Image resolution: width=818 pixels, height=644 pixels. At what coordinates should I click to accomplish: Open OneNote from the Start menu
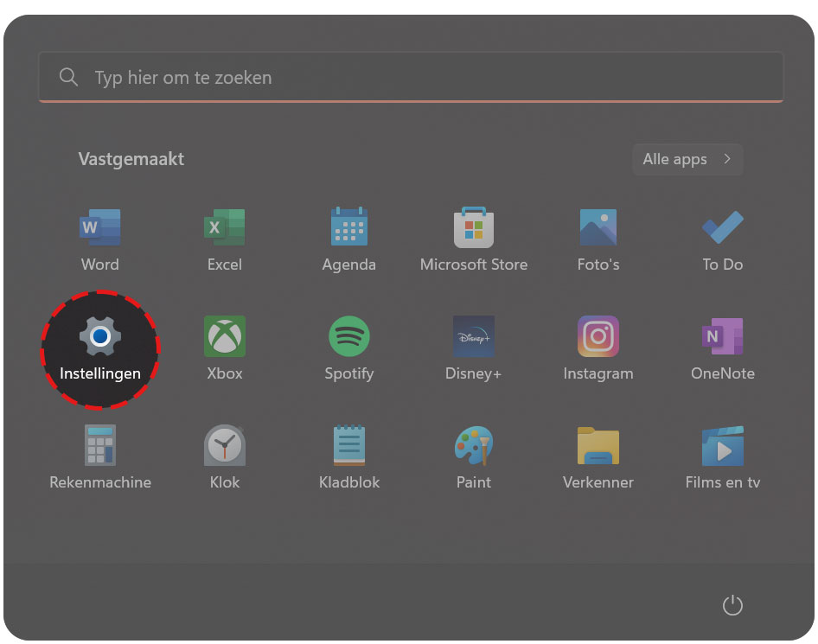click(x=723, y=337)
